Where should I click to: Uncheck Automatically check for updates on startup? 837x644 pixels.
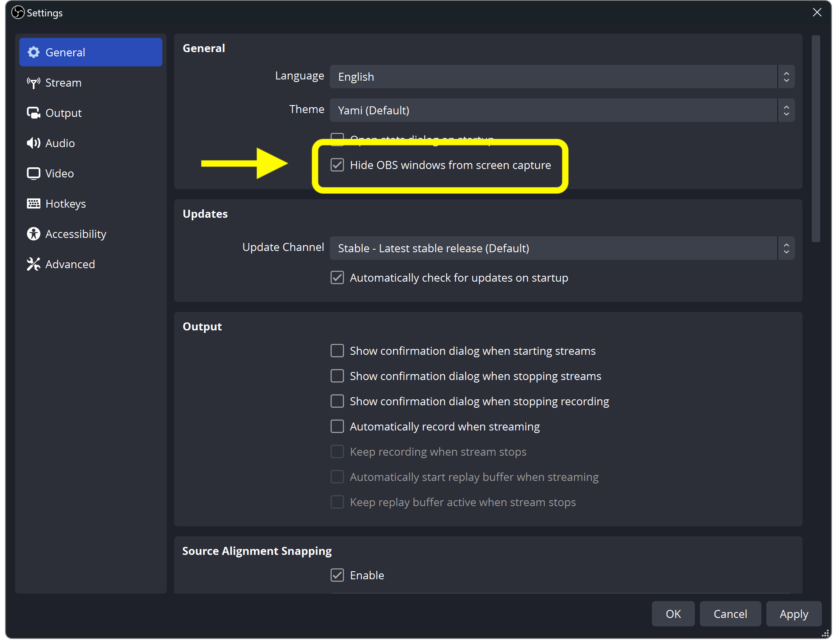337,277
